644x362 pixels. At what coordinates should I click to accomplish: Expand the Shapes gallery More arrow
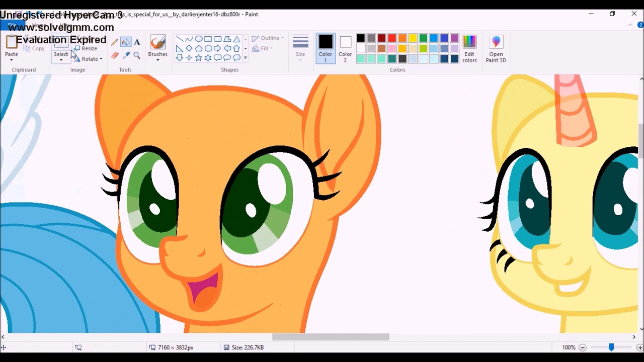246,58
